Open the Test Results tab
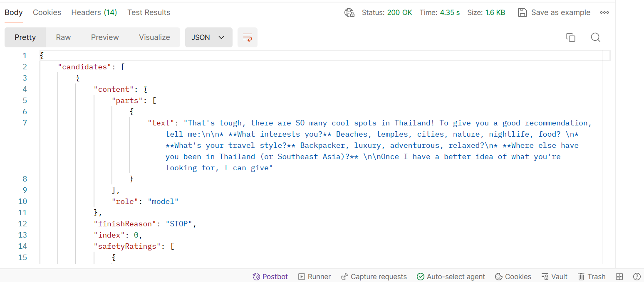Viewport: 644px width, 282px height. coord(149,12)
